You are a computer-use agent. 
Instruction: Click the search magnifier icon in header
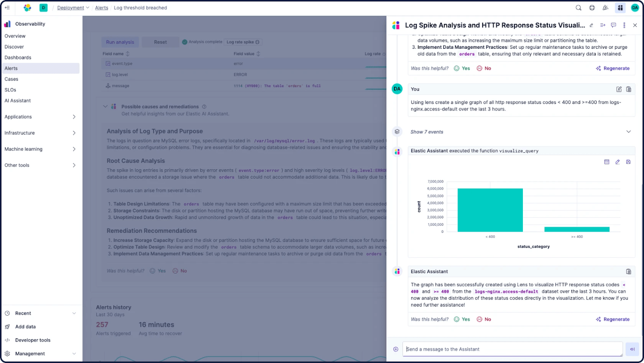tap(578, 8)
